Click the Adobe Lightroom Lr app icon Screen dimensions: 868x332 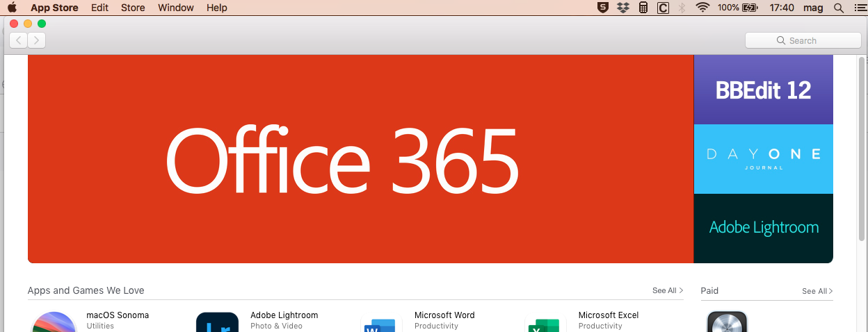(218, 322)
